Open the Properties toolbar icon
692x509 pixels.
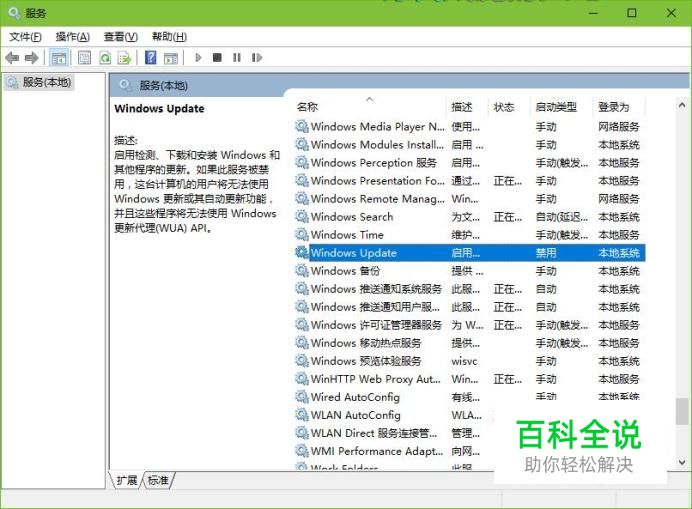pyautogui.click(x=84, y=58)
